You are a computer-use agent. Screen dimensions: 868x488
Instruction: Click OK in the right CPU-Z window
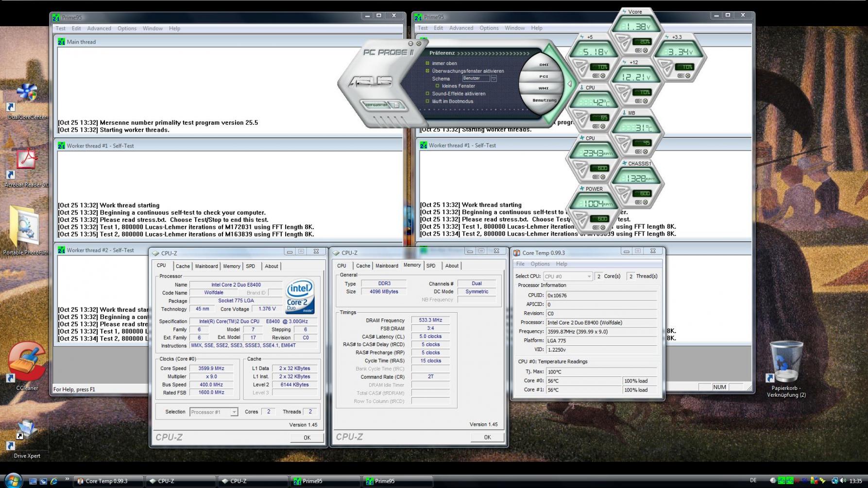pos(487,437)
